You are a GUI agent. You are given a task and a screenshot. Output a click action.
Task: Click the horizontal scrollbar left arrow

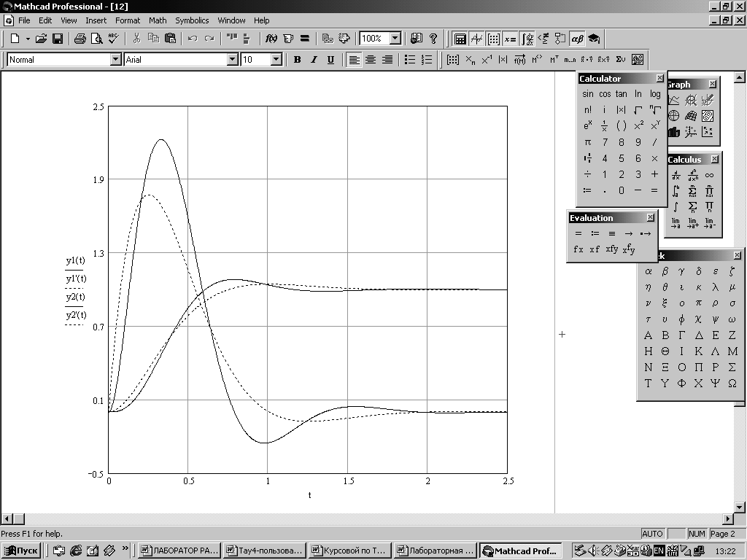[7, 518]
